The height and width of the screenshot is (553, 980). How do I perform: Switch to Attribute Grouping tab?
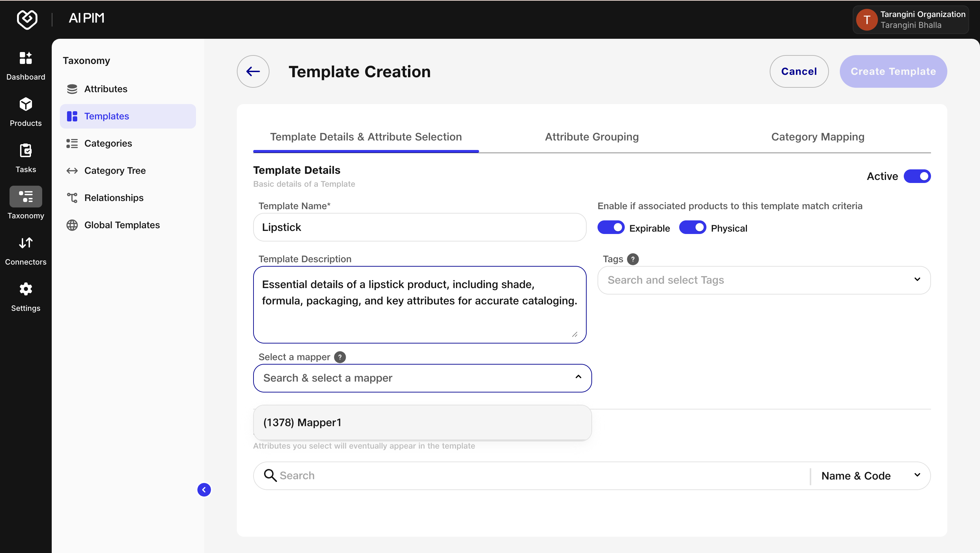pos(592,137)
